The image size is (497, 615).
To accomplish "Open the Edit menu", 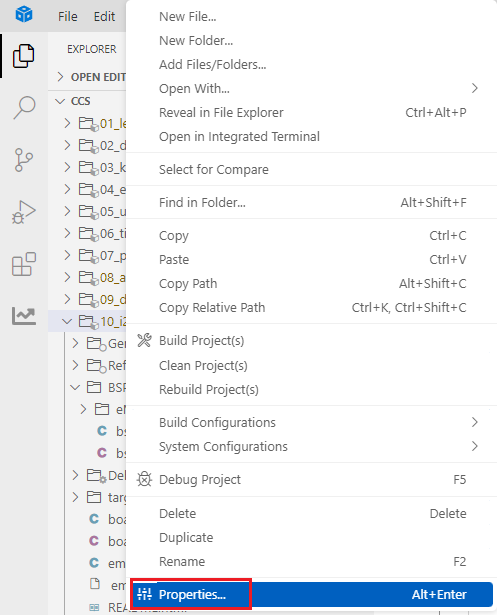I will [104, 16].
